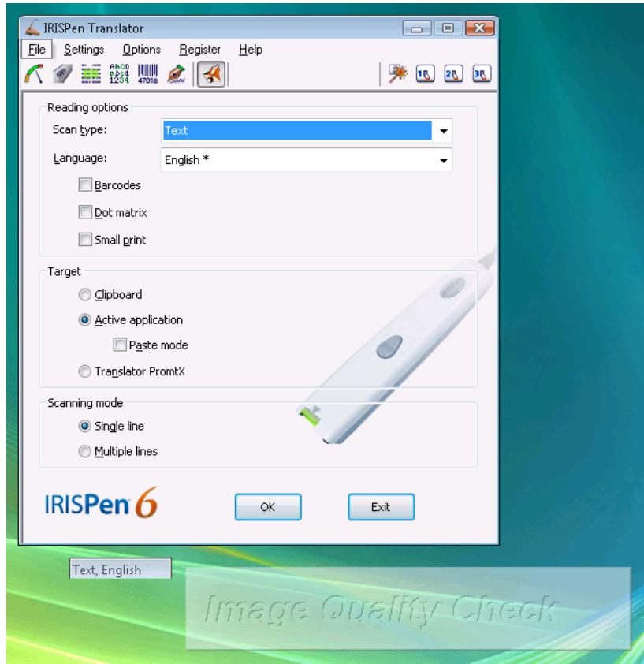Click the barcode 47018 toolbar icon

point(147,74)
